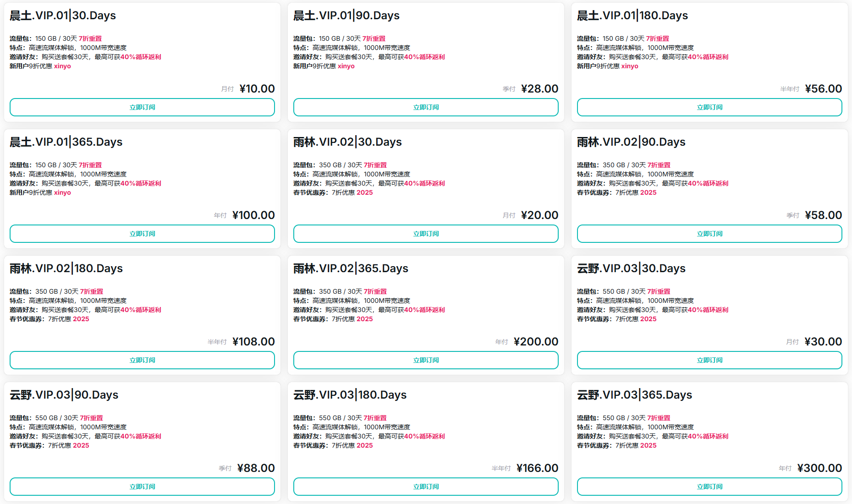The image size is (852, 504).
Task: Click xinyo coupon code in 晨土 90-day card
Action: (x=346, y=66)
